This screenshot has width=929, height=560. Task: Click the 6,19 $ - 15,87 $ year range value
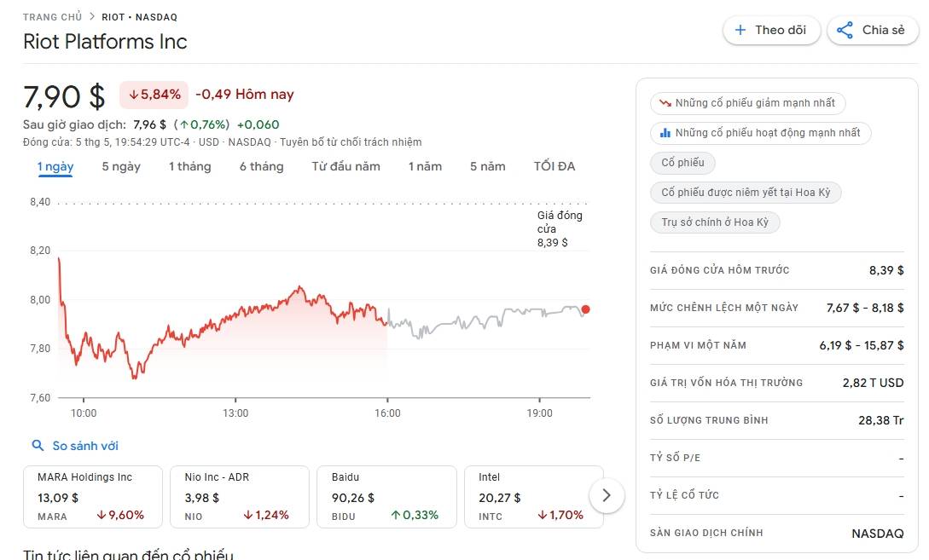click(x=862, y=345)
